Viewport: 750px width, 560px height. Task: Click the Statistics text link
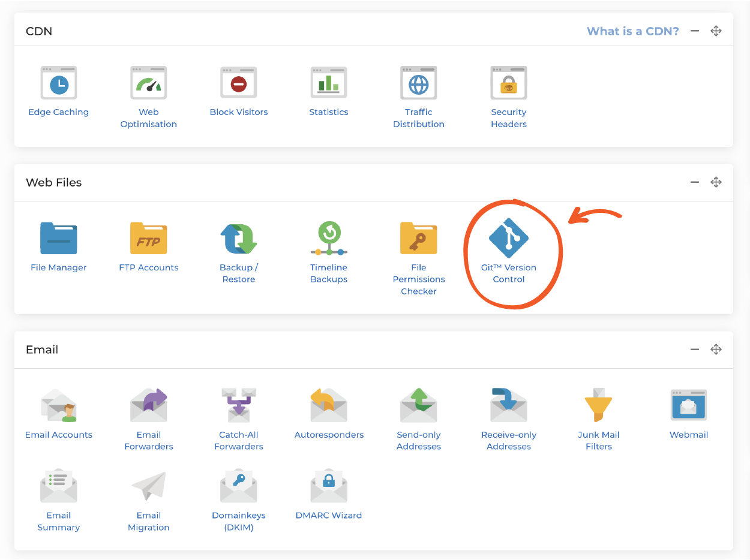(x=329, y=112)
